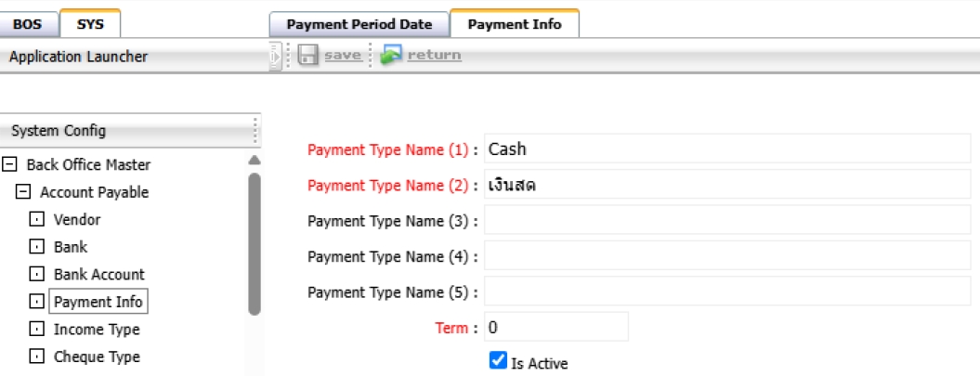Select the SYS tab
This screenshot has height=376, width=980.
89,25
